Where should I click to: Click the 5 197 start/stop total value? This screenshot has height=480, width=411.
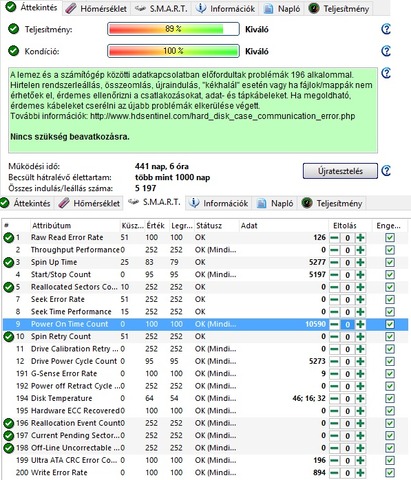click(x=145, y=188)
